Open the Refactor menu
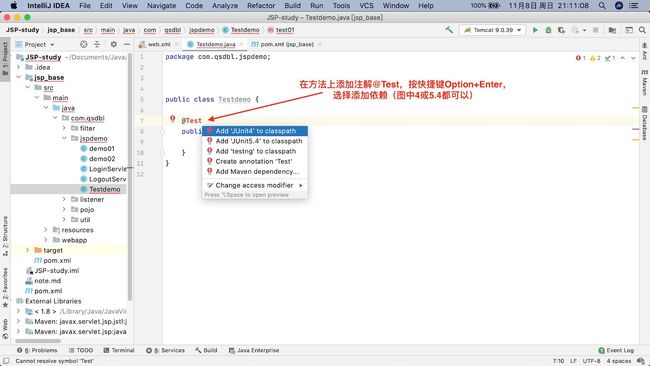The width and height of the screenshot is (650, 366). [261, 5]
